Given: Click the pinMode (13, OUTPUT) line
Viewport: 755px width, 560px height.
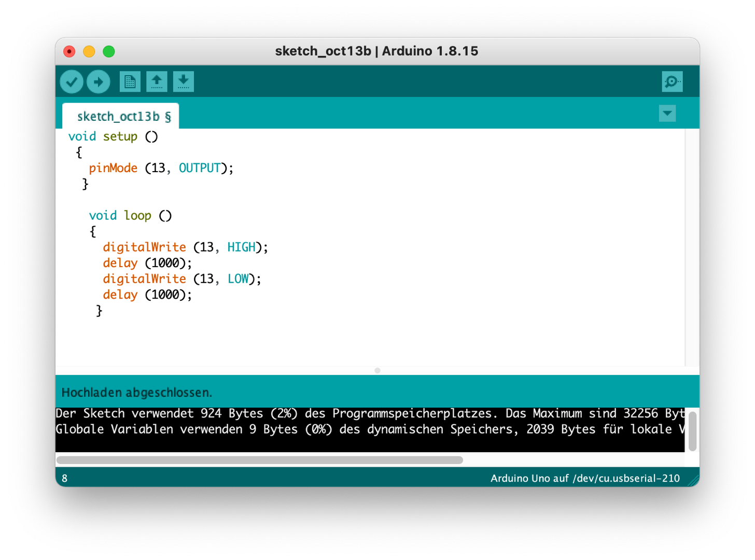Looking at the screenshot, I should click(161, 169).
